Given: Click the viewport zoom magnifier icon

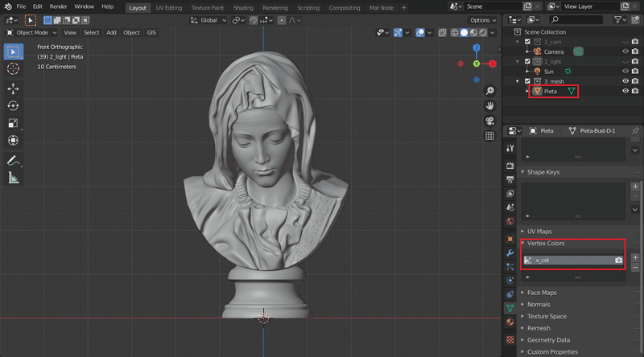Looking at the screenshot, I should [489, 91].
